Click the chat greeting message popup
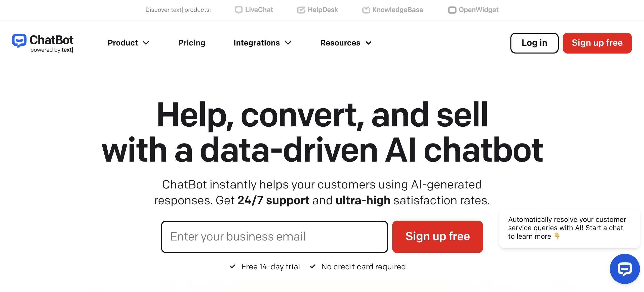644x292 pixels. click(569, 228)
